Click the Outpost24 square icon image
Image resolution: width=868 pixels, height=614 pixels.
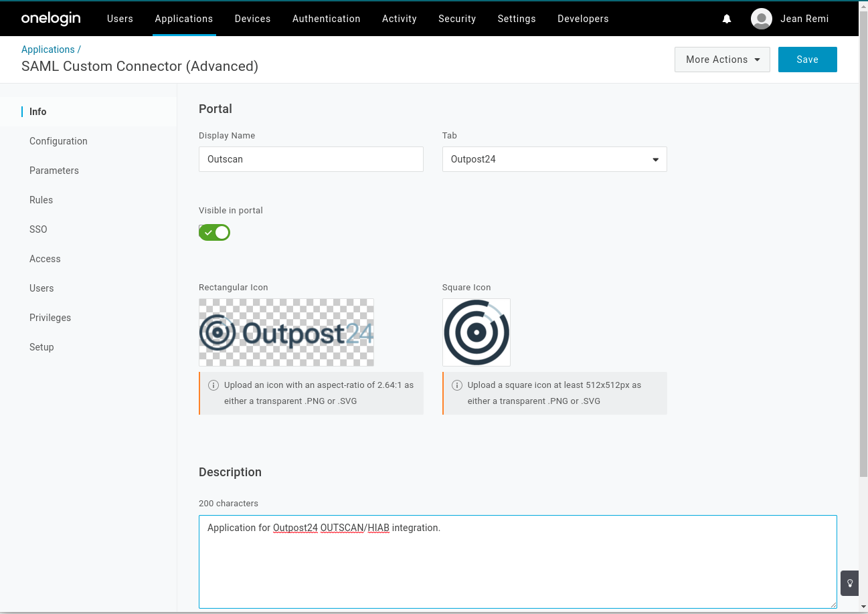476,332
